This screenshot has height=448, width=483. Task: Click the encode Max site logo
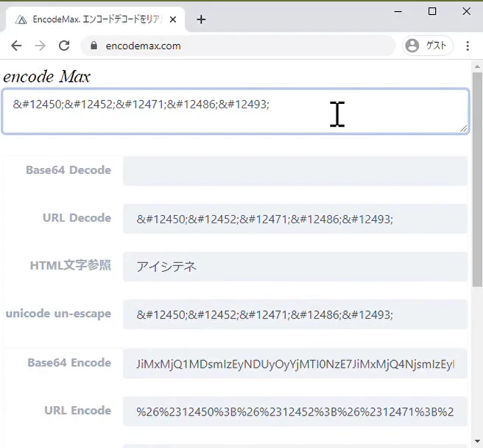[x=47, y=77]
